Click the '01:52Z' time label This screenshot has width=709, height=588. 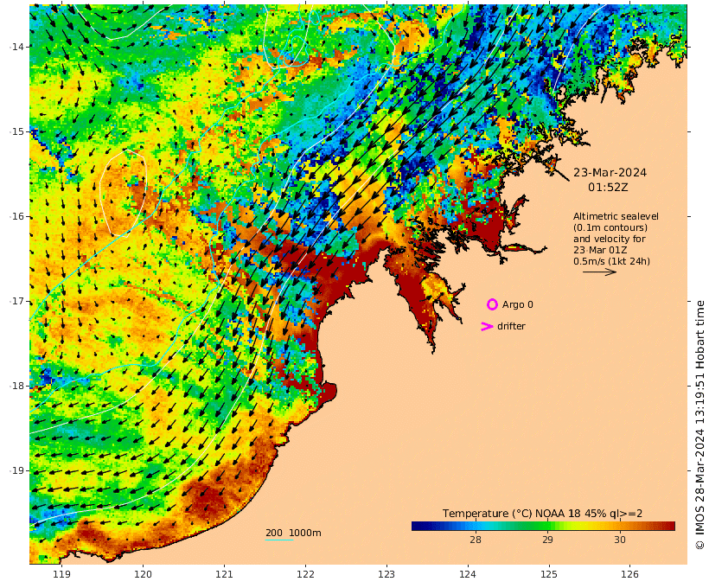tap(608, 187)
